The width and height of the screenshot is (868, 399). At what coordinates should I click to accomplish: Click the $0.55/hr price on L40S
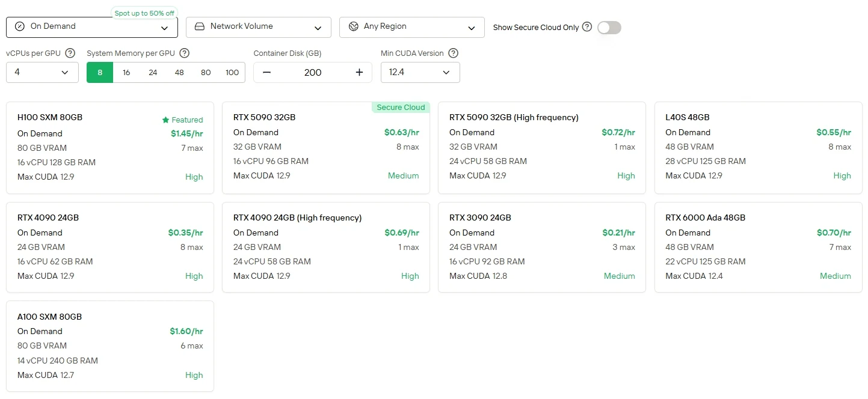pyautogui.click(x=834, y=132)
